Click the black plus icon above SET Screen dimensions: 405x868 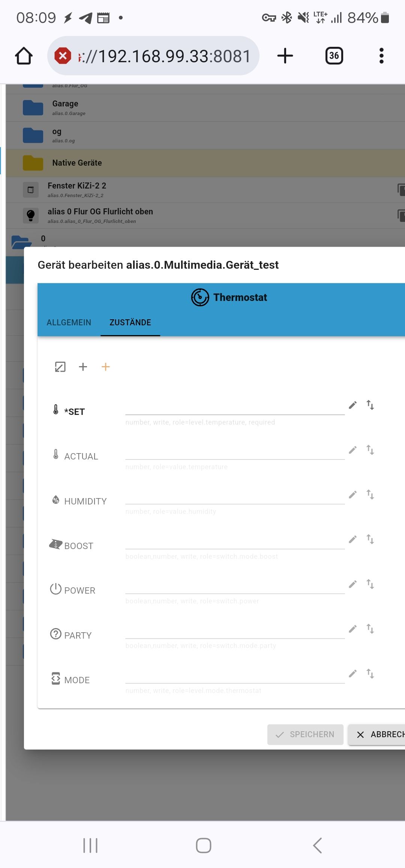[x=83, y=367]
